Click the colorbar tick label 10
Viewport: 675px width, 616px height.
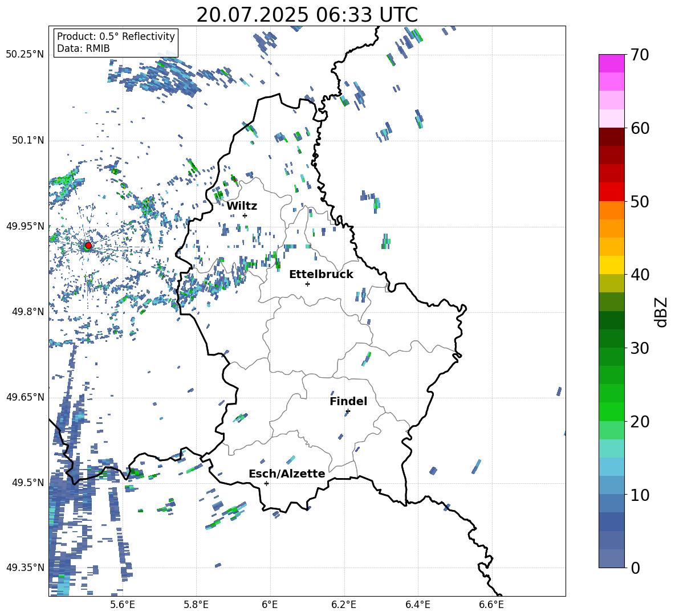(x=639, y=495)
